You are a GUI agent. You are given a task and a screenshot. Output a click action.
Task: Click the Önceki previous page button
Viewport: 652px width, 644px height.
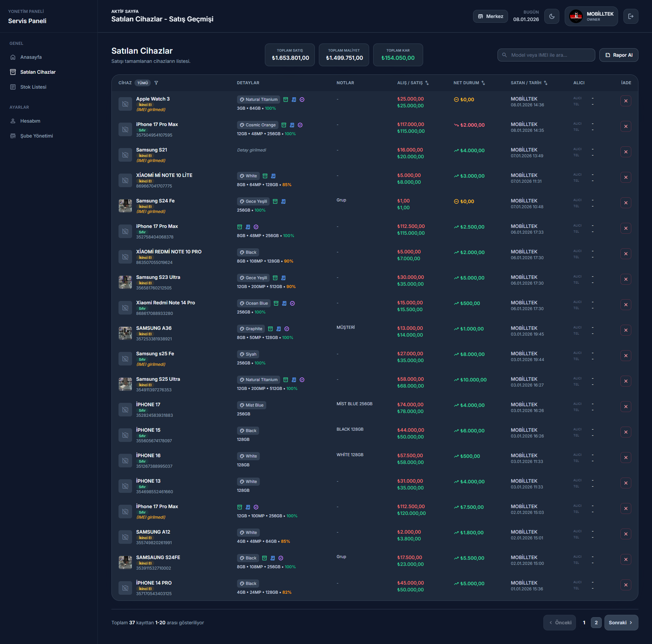560,623
